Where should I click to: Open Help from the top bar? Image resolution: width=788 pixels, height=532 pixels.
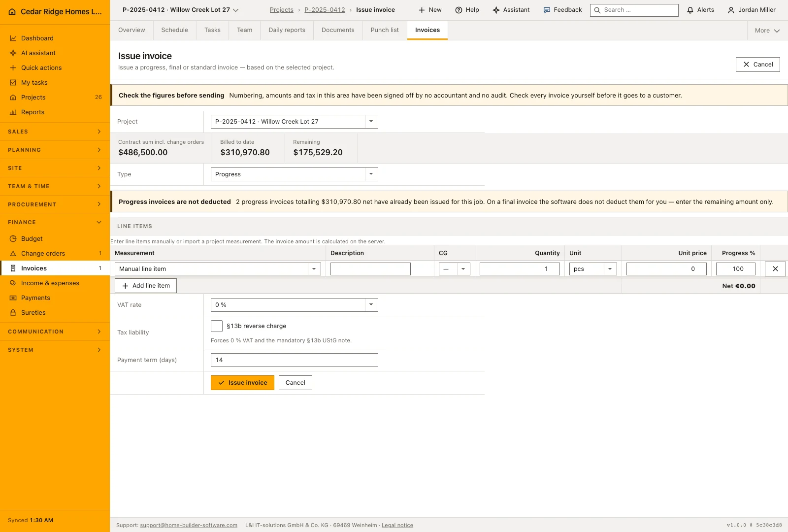click(467, 10)
